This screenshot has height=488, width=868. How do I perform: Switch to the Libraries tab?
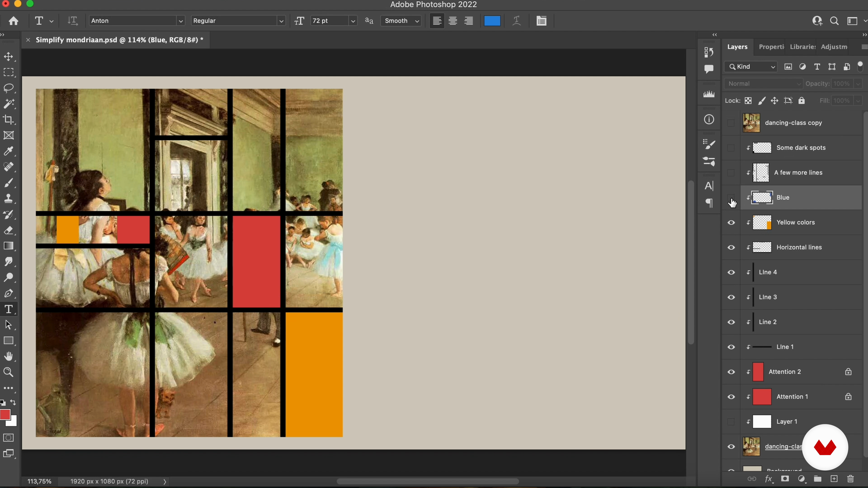click(802, 47)
